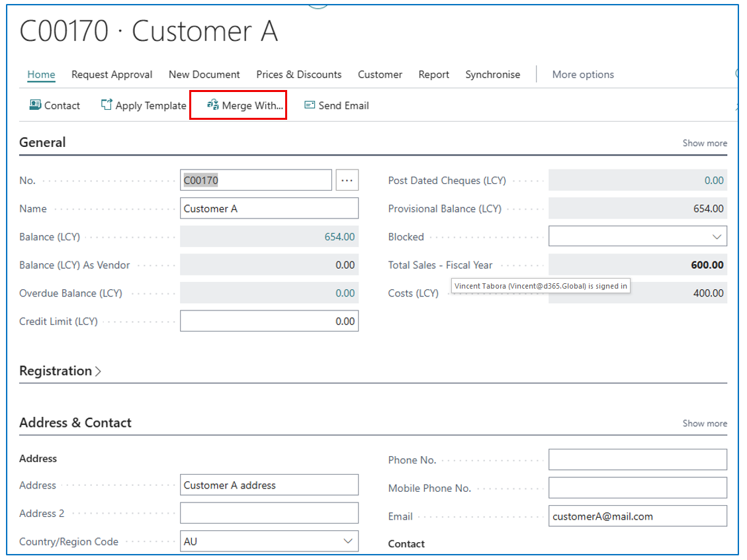Click the Send Email envelope icon

point(310,105)
